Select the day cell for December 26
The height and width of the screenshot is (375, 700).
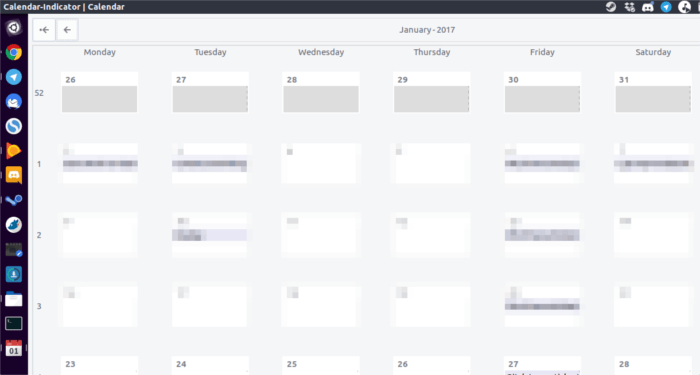100,92
